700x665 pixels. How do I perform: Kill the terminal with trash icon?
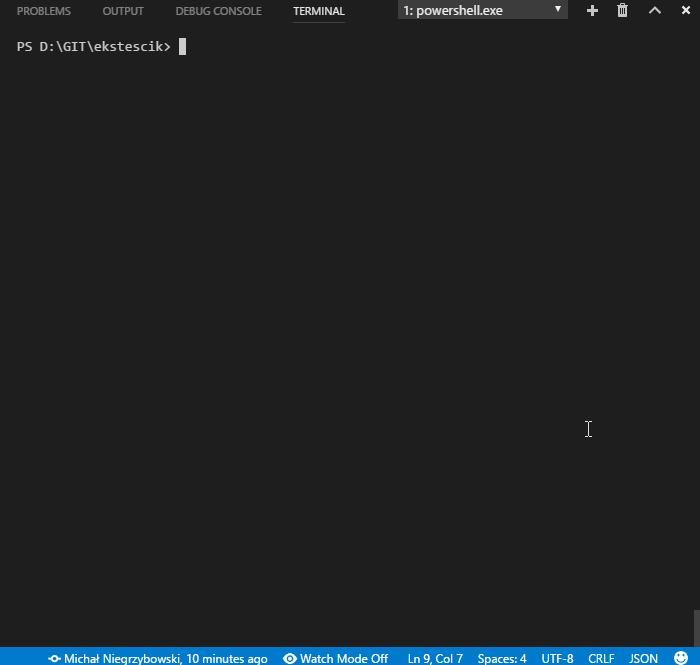pyautogui.click(x=622, y=10)
